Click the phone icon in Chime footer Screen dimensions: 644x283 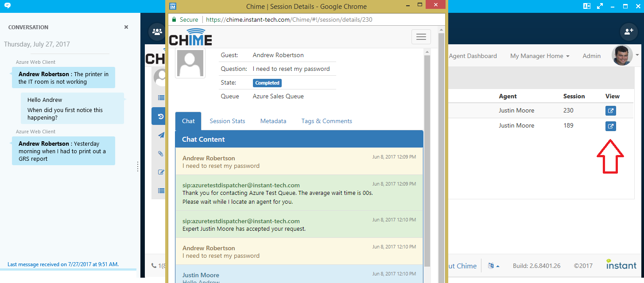(154, 266)
